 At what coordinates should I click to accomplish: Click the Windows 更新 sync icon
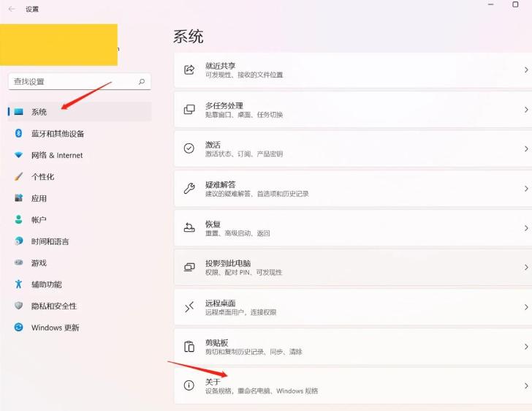[19, 327]
